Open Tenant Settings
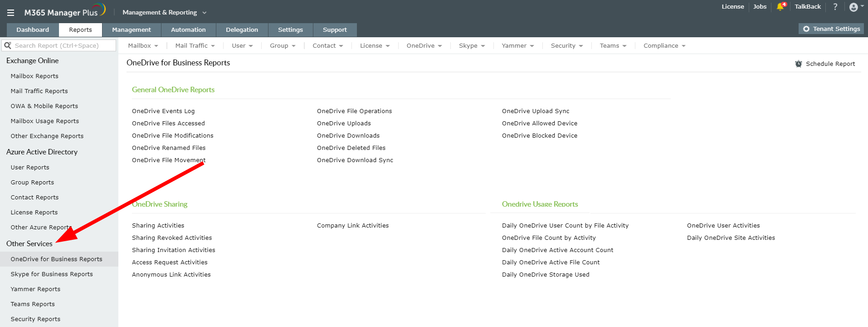 point(831,29)
